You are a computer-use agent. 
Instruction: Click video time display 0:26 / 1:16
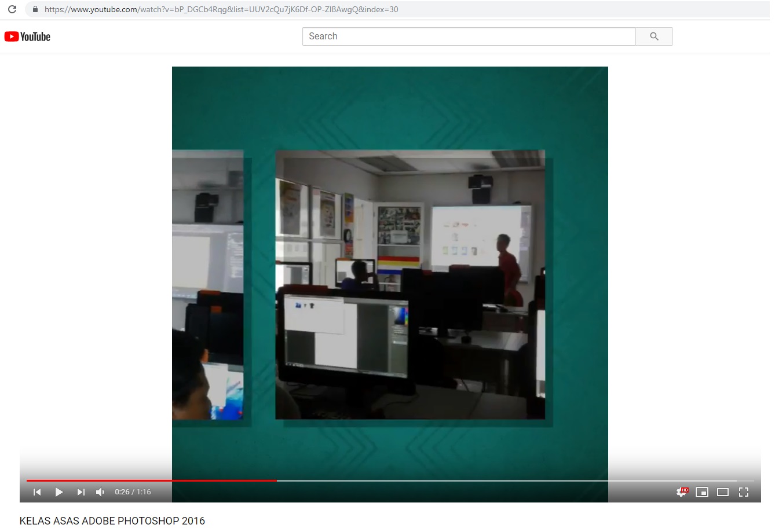click(x=133, y=492)
